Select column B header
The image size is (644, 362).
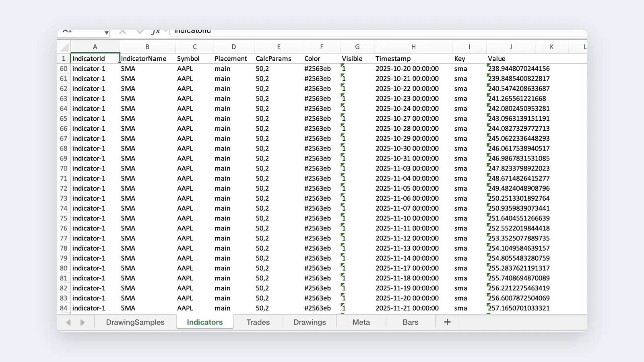[147, 47]
